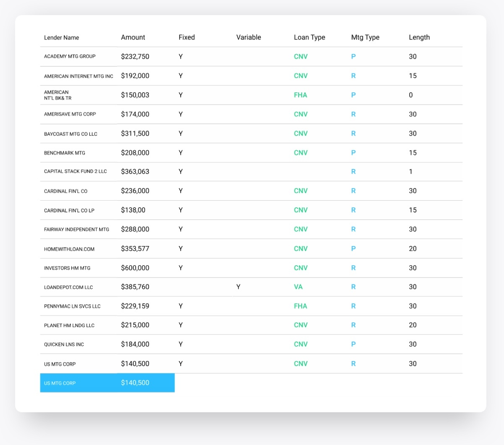Select PENNYMAC LN SVCS LLC lender name
This screenshot has height=445, width=504.
72,306
